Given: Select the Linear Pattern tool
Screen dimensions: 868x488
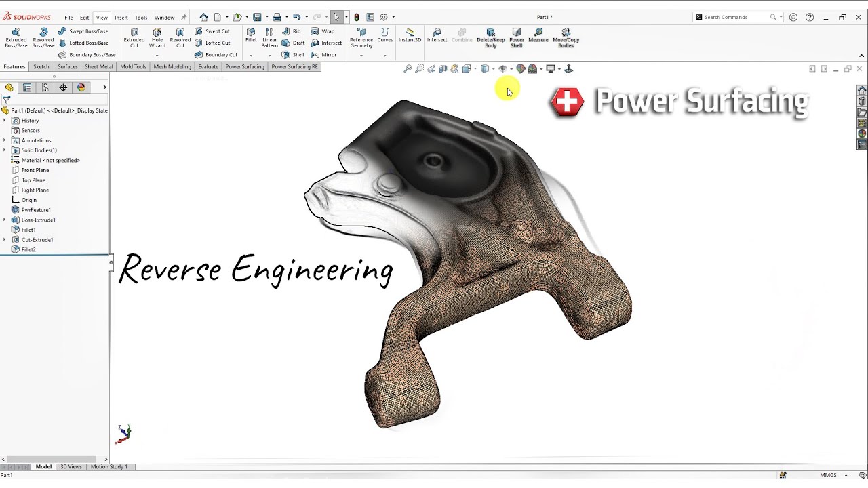Looking at the screenshot, I should tap(270, 38).
